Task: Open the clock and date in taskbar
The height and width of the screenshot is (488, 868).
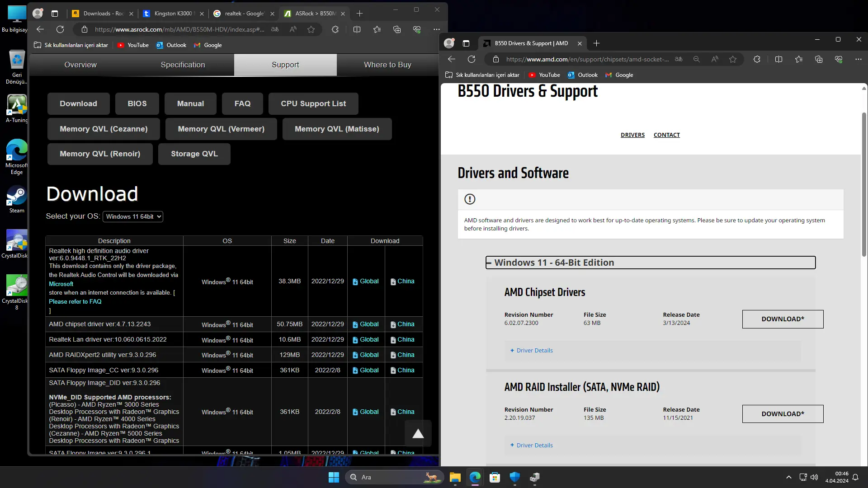Action: point(837,477)
